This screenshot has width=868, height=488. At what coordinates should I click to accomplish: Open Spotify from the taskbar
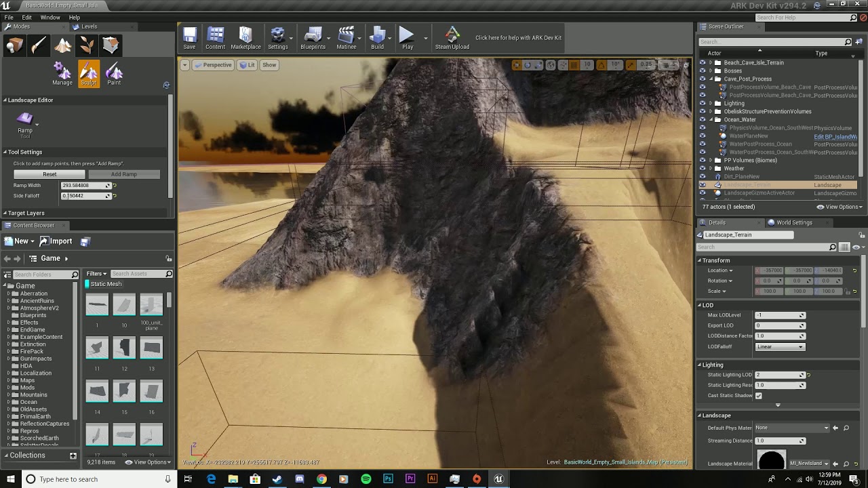[366, 479]
